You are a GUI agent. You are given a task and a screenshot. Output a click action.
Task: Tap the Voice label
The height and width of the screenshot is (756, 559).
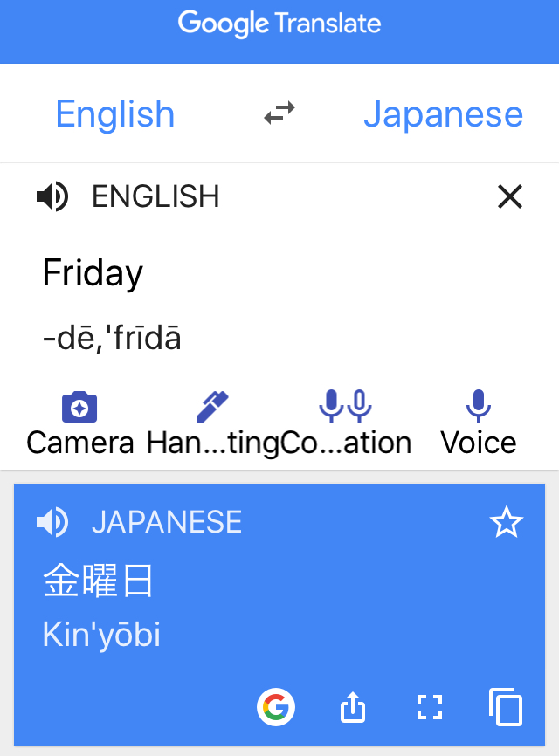479,443
